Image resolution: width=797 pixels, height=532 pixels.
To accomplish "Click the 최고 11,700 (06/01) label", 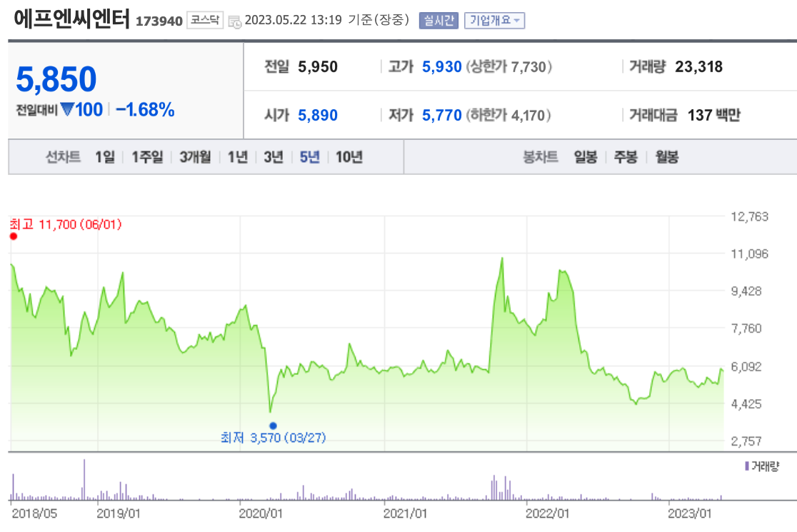I will tap(66, 224).
